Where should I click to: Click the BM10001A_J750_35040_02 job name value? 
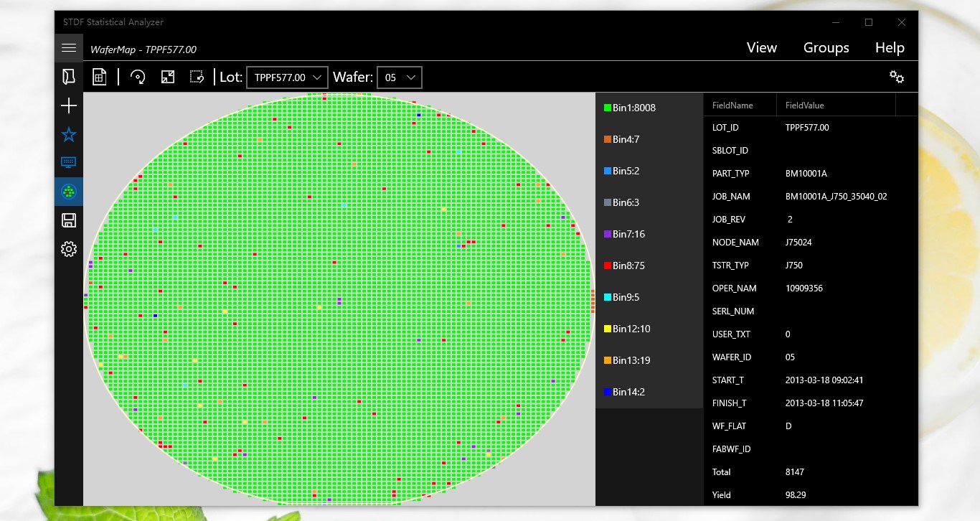pyautogui.click(x=837, y=197)
